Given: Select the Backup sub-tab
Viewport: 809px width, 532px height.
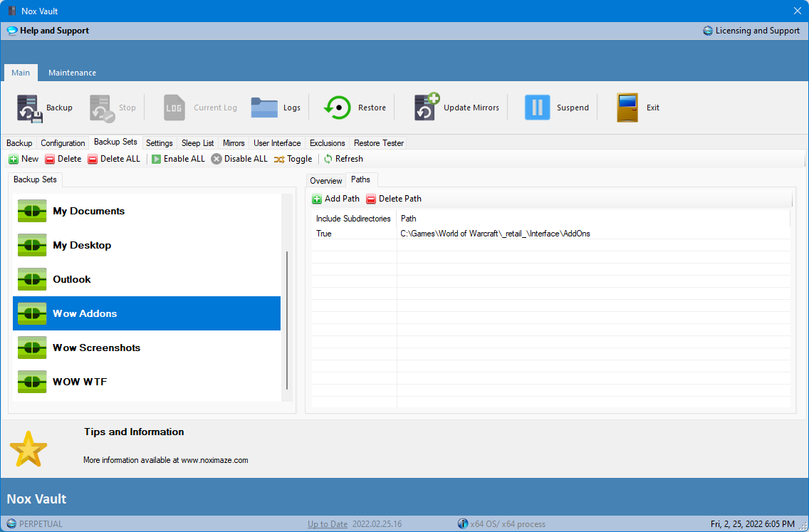Looking at the screenshot, I should point(19,143).
